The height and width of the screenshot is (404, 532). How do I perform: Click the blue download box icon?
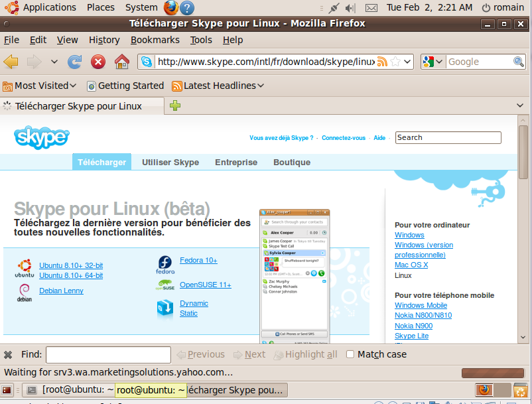pos(165,308)
